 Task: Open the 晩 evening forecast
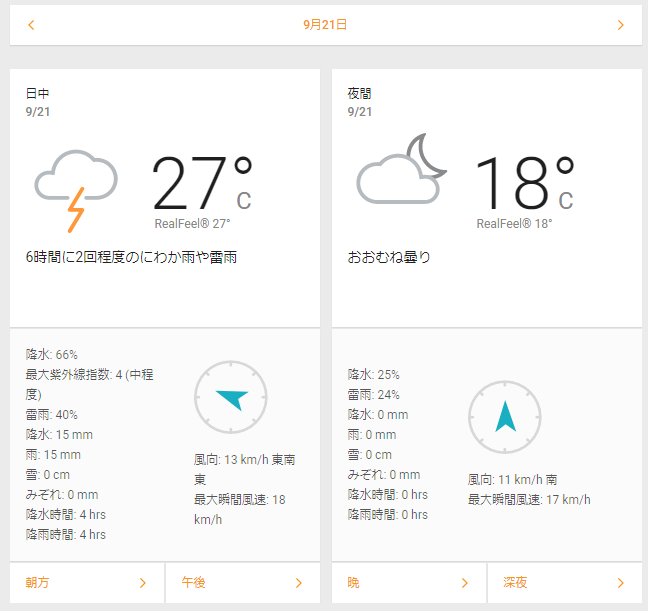click(x=354, y=583)
